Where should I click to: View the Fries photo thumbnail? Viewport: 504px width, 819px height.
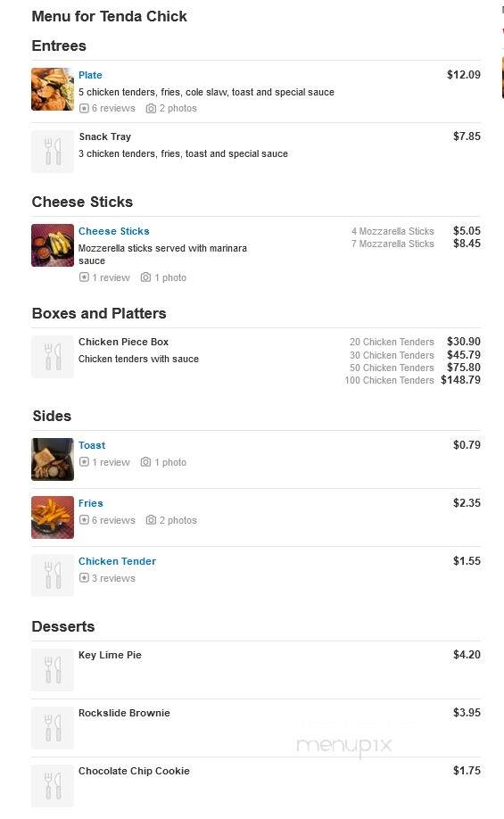53,517
